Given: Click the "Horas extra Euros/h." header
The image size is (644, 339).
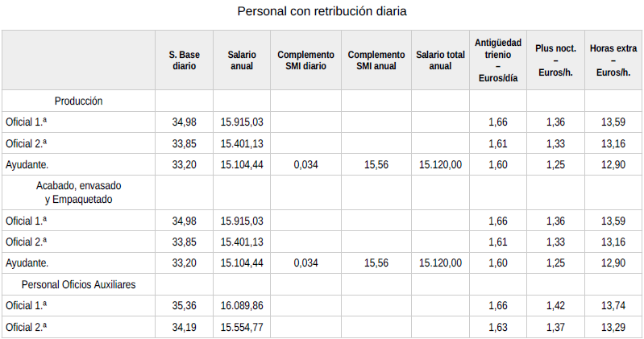Looking at the screenshot, I should pyautogui.click(x=613, y=60).
